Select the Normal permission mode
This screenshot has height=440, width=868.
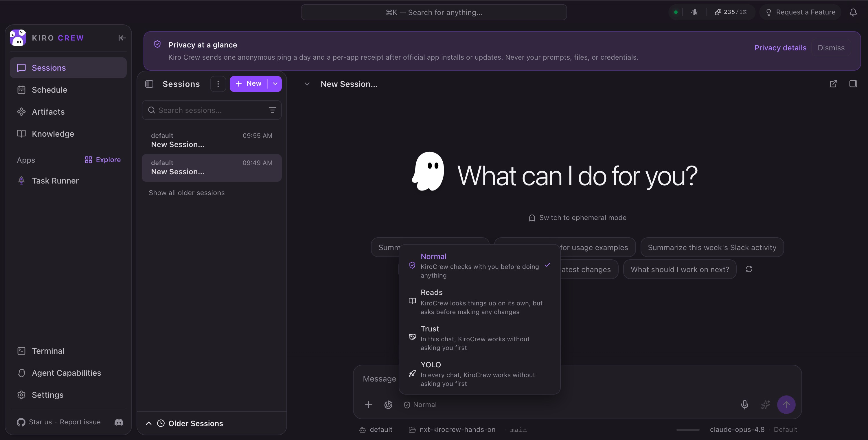479,265
